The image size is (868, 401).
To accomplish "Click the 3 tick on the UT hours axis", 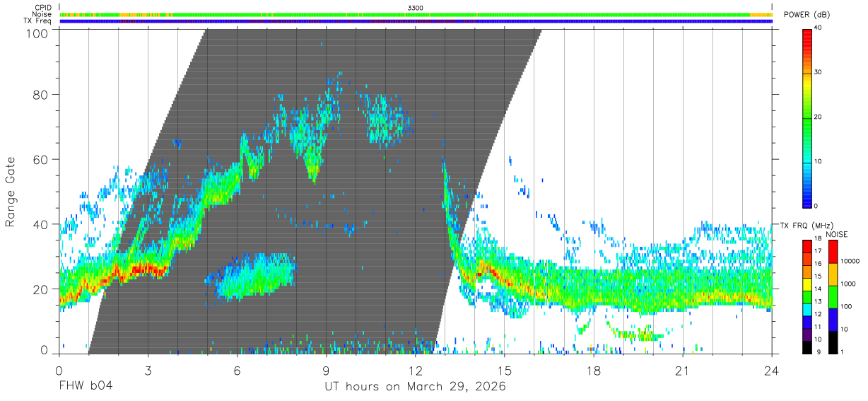I will [x=148, y=370].
